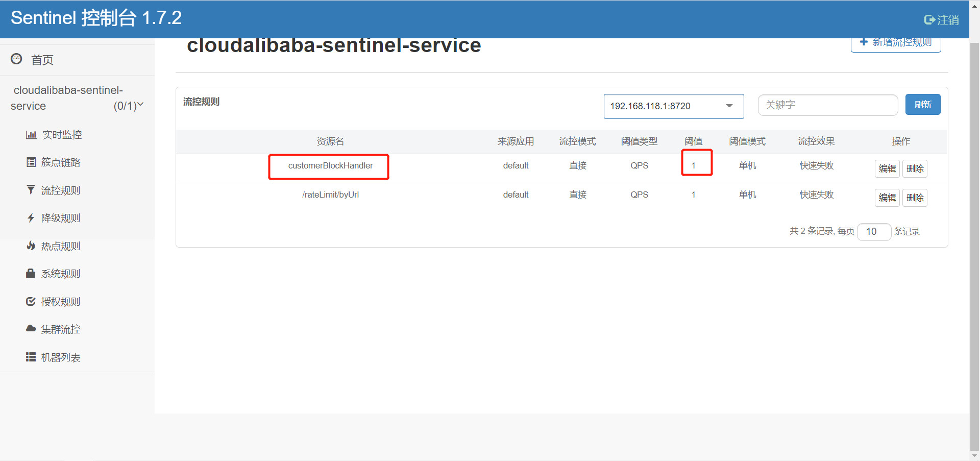Click the cloud icon for 集群流控
Viewport: 980px width, 461px height.
tap(31, 329)
